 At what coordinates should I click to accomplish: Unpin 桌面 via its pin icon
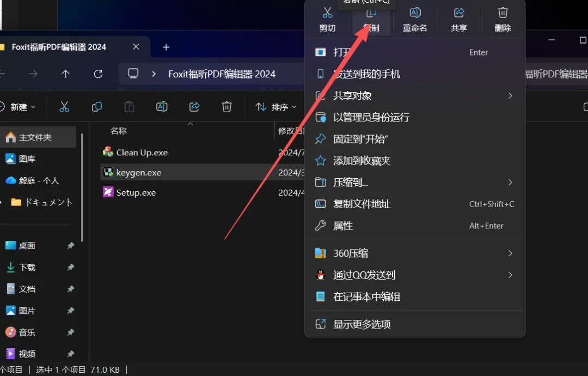coord(70,246)
